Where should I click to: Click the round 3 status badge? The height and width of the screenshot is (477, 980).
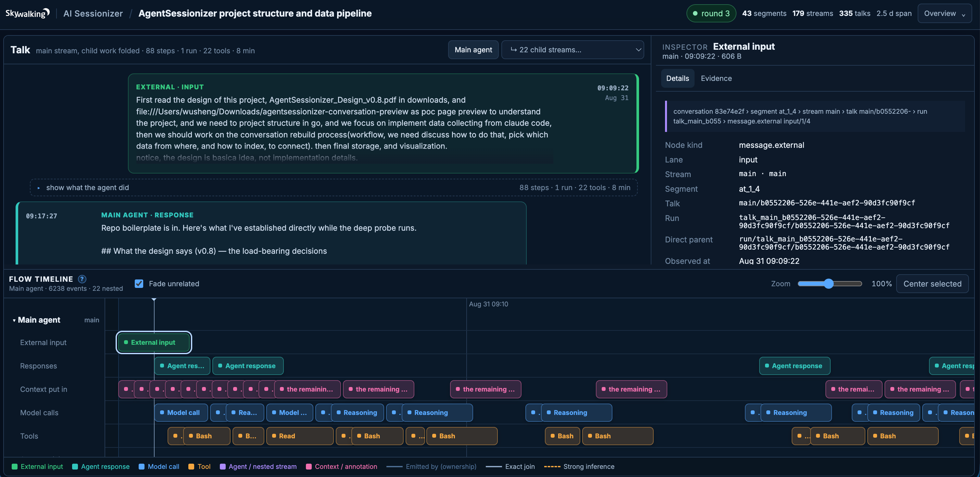(711, 13)
